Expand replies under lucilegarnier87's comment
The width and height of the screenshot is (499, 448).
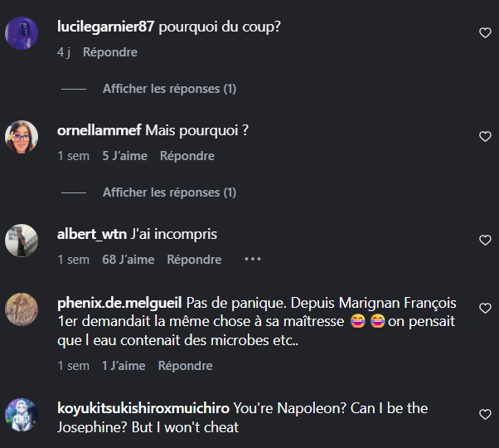tap(169, 89)
